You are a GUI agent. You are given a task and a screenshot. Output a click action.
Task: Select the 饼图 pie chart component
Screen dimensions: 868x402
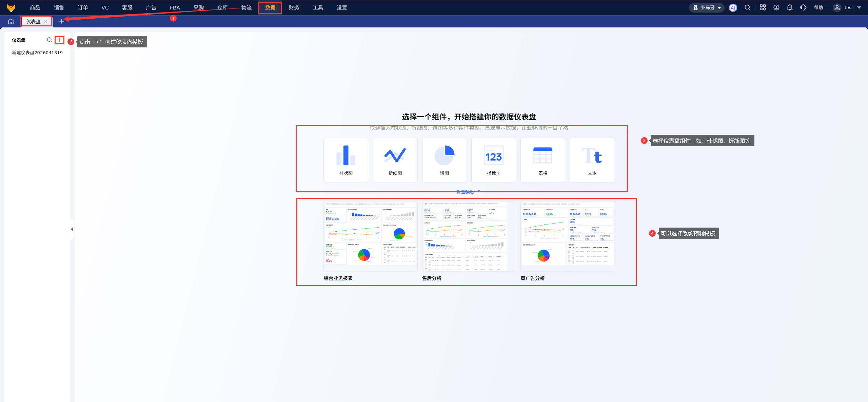coord(444,160)
